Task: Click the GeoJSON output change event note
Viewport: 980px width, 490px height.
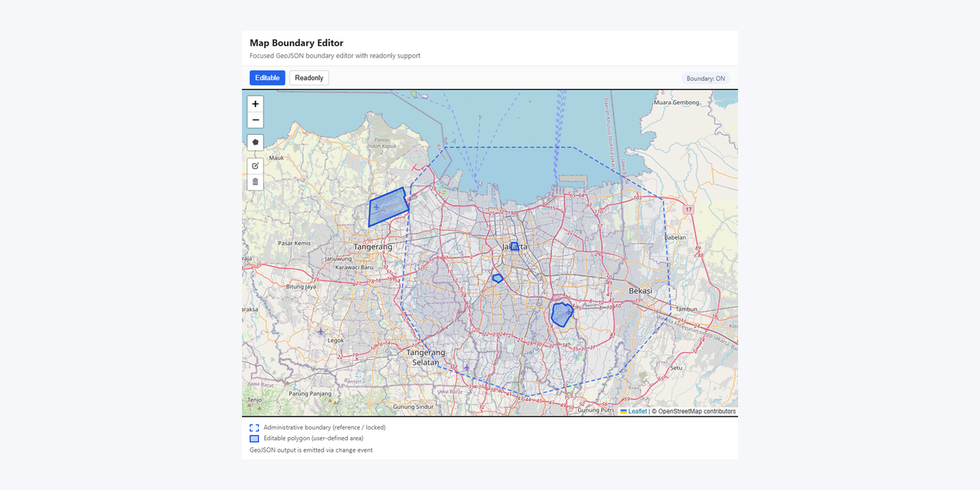Action: click(x=311, y=450)
